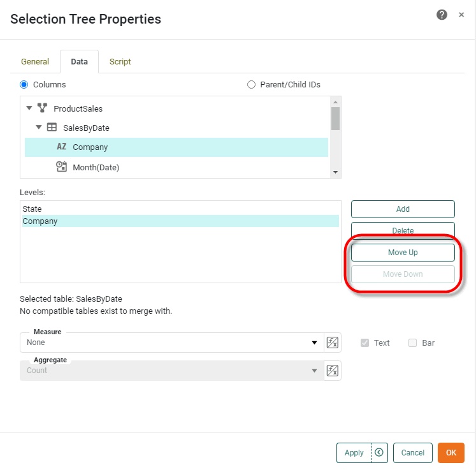This screenshot has width=476, height=472.
Task: Select State in the Levels list
Action: tap(180, 209)
